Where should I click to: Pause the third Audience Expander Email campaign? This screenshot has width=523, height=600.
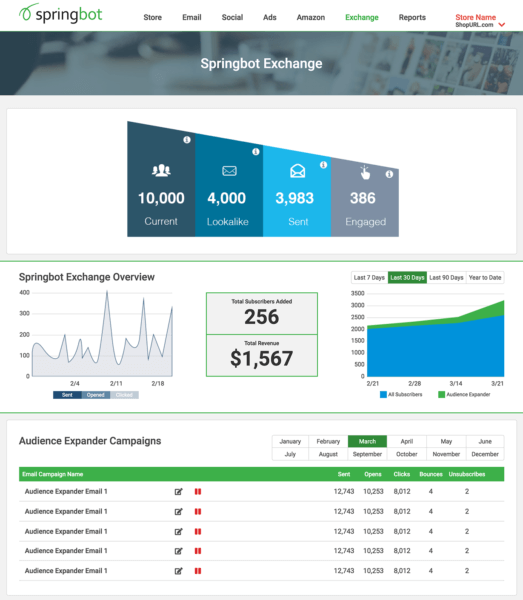click(x=198, y=532)
